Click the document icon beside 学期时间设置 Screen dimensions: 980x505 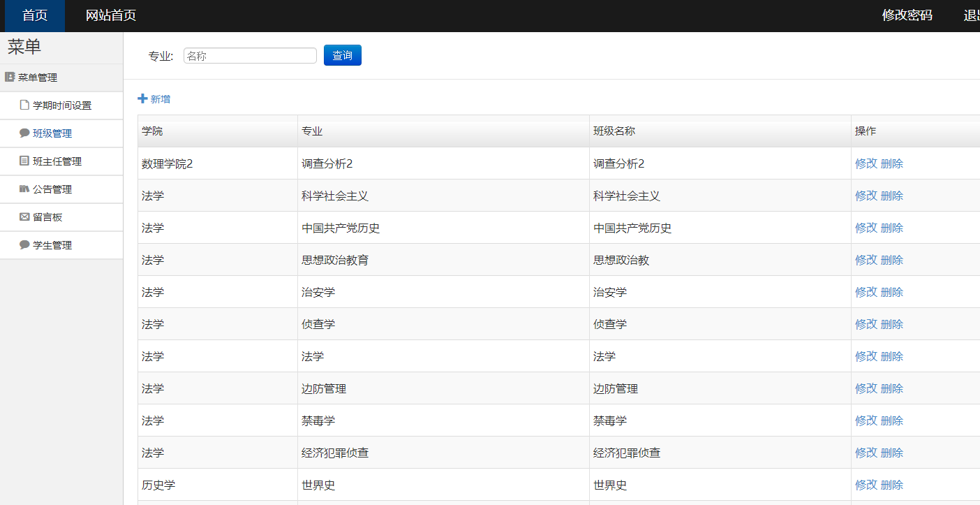(x=24, y=105)
